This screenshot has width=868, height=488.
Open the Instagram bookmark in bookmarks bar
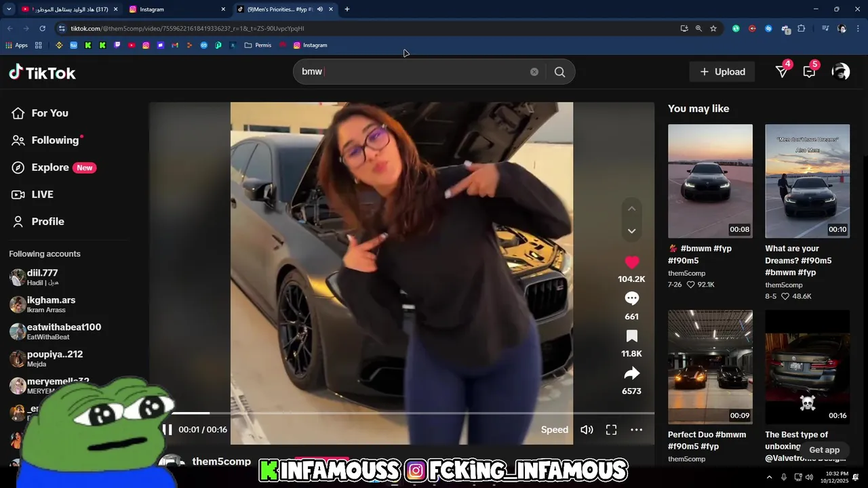[x=310, y=45]
